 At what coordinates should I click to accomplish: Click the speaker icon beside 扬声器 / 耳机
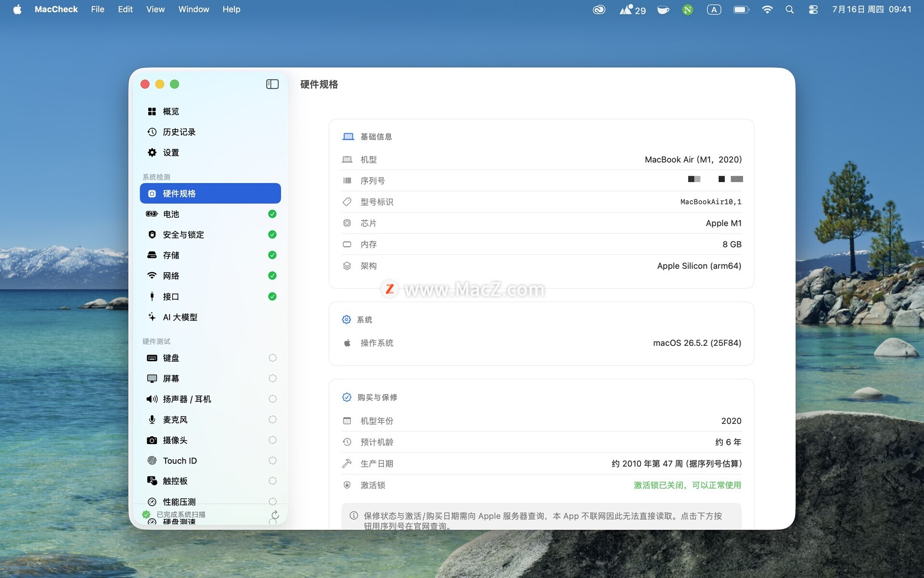click(152, 399)
